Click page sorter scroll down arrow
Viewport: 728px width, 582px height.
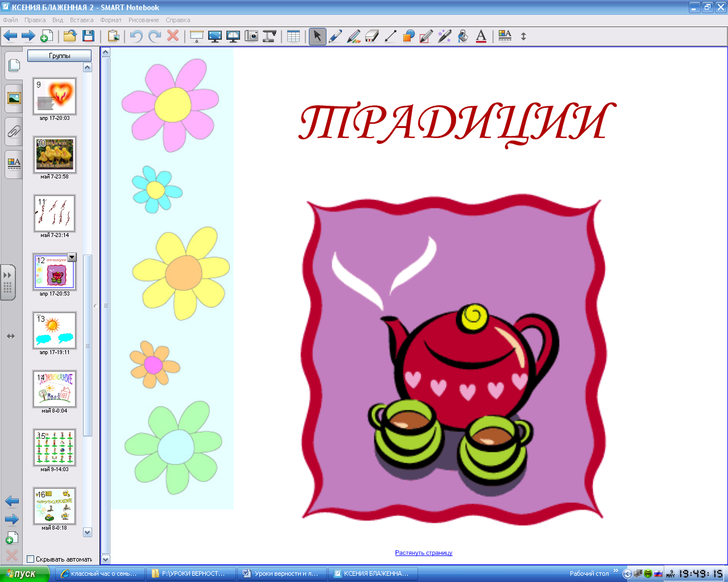88,533
